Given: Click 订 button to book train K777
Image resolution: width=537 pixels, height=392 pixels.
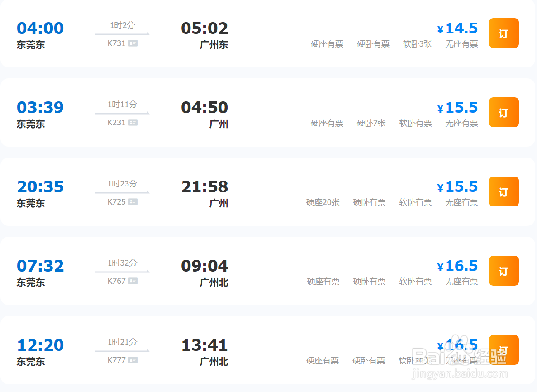Looking at the screenshot, I should pyautogui.click(x=504, y=350).
